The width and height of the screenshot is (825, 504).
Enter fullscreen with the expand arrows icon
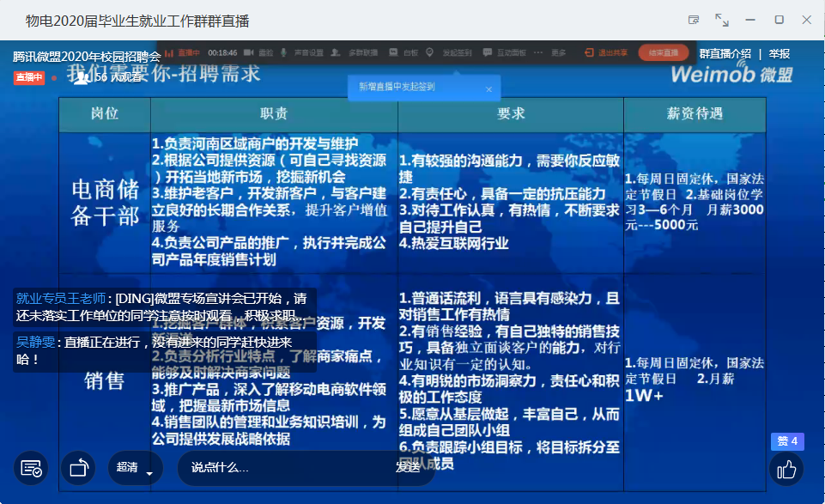722,20
